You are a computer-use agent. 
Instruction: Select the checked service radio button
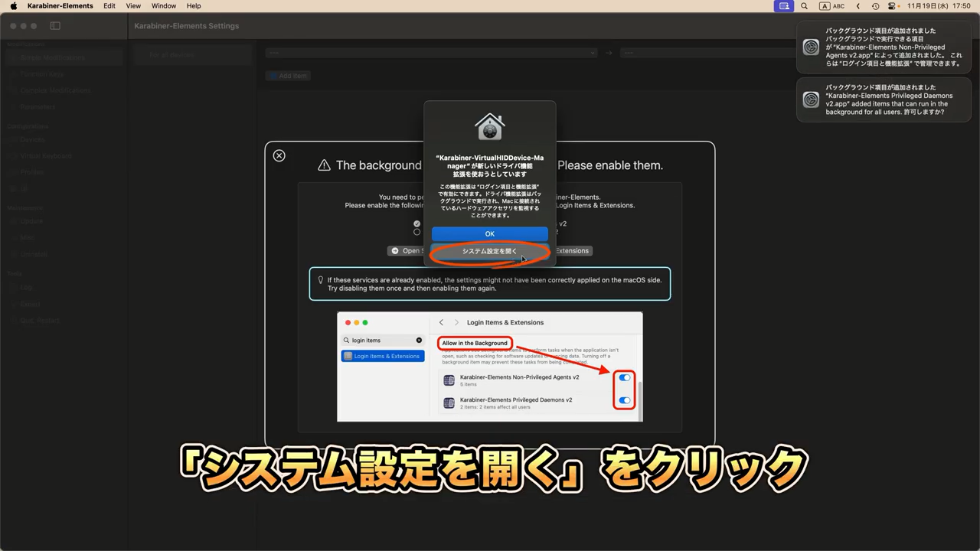point(417,224)
